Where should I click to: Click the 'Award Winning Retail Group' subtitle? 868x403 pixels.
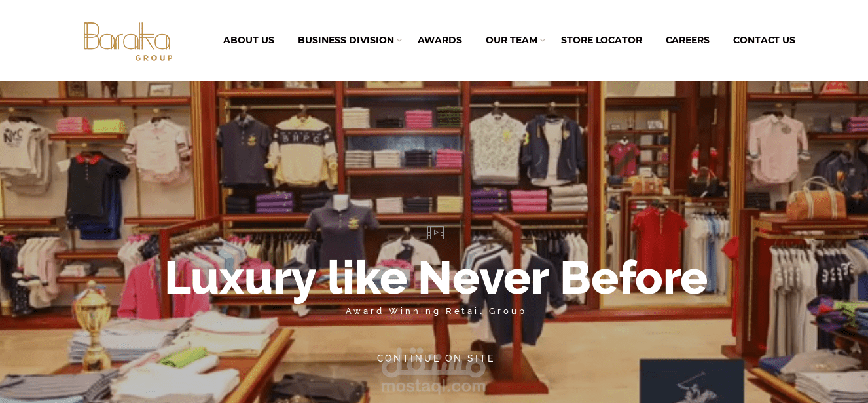(436, 311)
